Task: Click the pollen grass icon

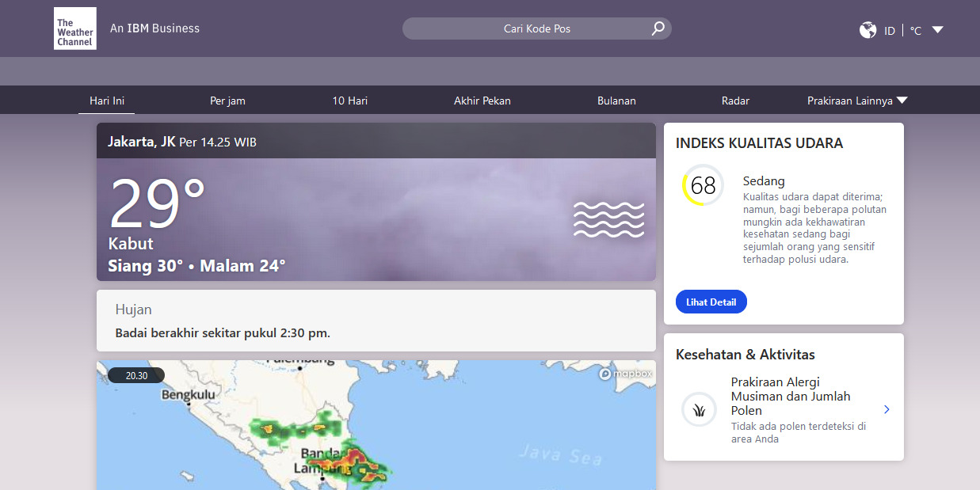Action: pos(699,410)
